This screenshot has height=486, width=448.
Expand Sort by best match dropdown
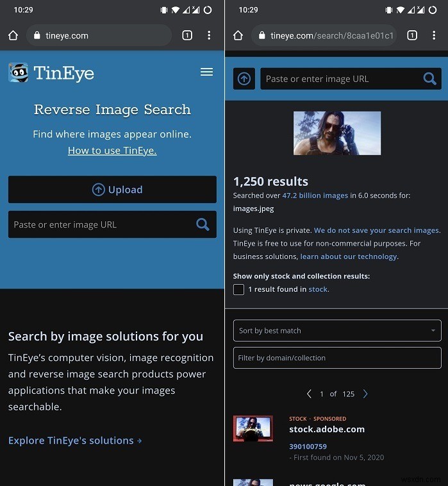pos(337,331)
